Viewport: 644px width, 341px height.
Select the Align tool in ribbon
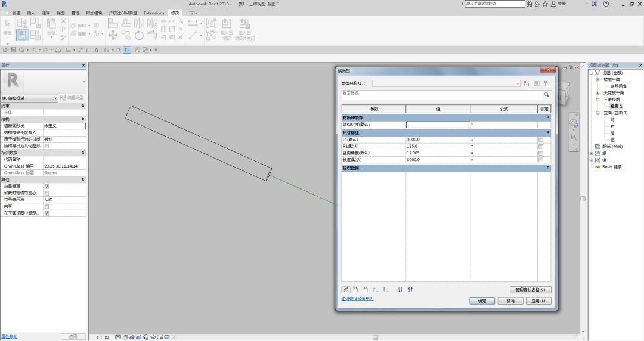point(113,23)
